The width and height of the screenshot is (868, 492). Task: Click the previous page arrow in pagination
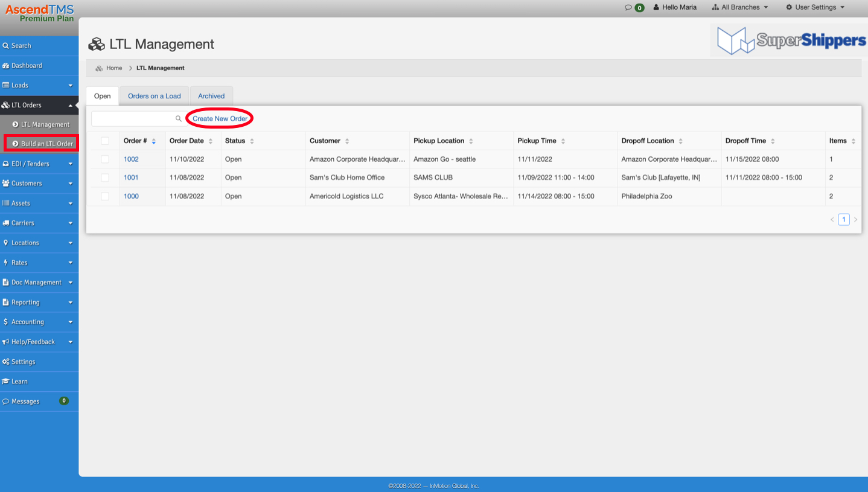[832, 220]
